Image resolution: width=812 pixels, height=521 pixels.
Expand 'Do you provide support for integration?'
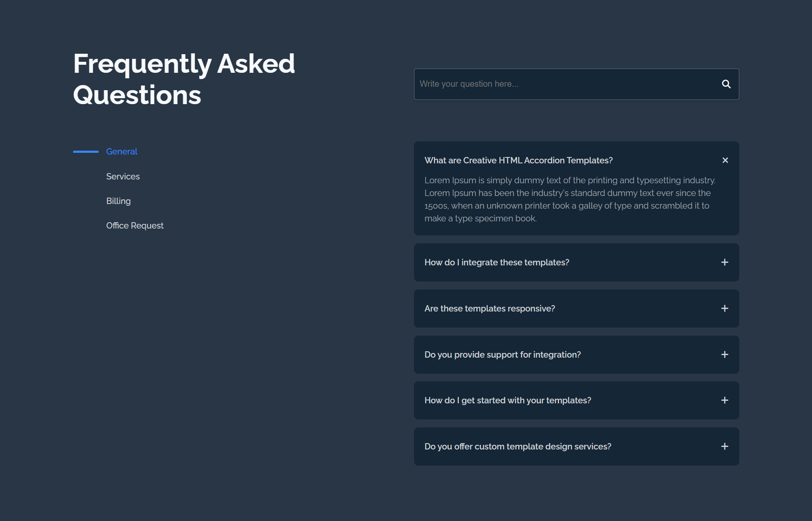[x=503, y=355]
